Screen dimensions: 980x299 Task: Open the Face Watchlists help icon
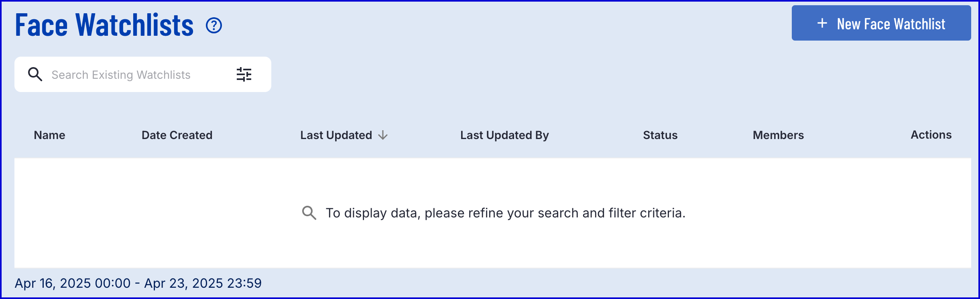(214, 25)
